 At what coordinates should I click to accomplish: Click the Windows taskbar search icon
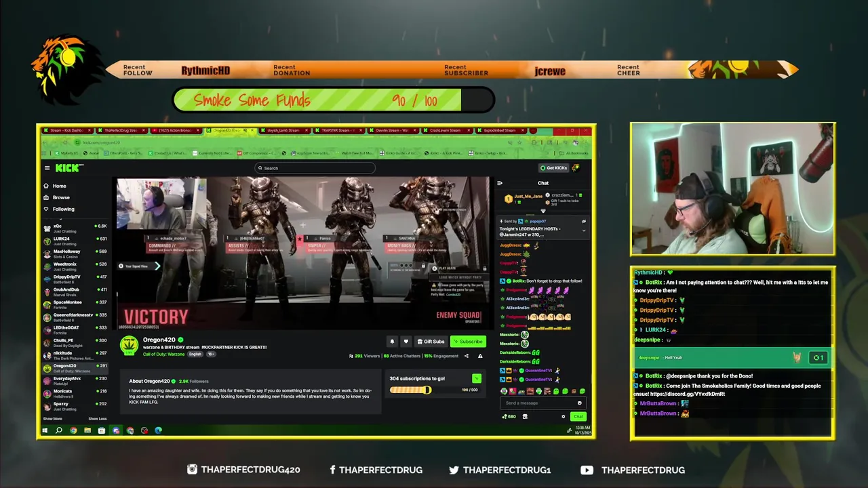coord(59,430)
